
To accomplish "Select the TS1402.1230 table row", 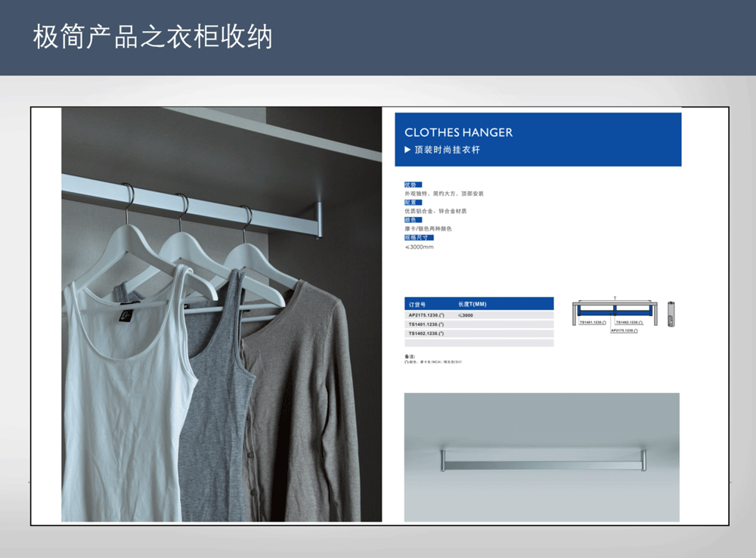I will [x=479, y=333].
